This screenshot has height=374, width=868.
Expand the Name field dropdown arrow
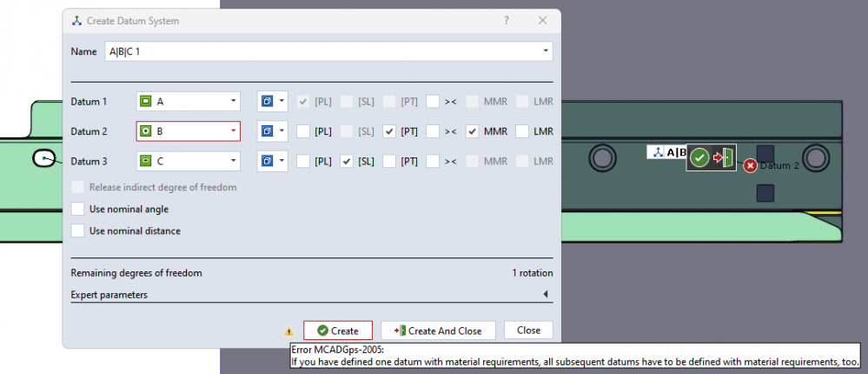pyautogui.click(x=546, y=51)
